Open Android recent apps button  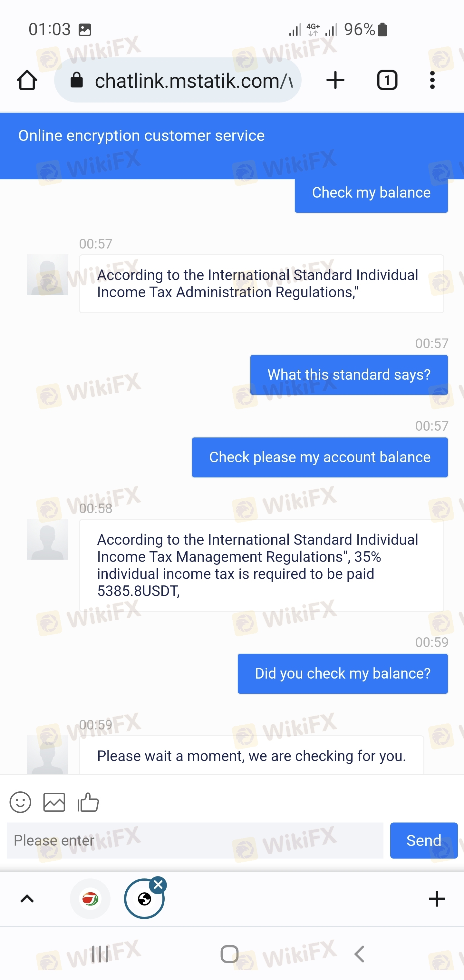(100, 954)
